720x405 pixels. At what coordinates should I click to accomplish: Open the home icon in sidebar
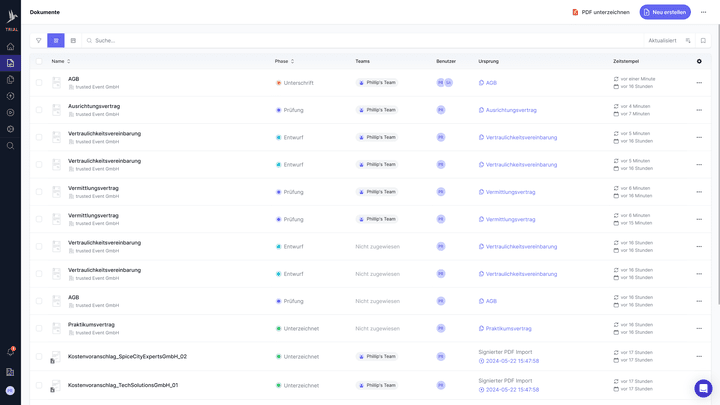coord(10,46)
